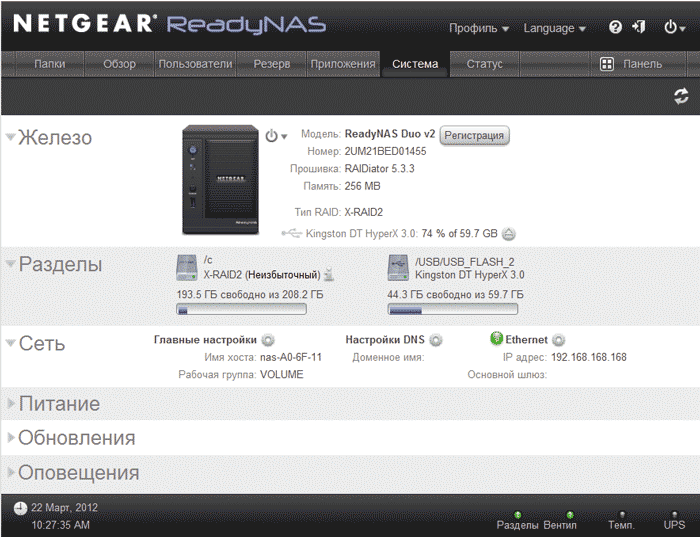The image size is (700, 537).
Task: Click the Разделы status indicator light
Action: (x=517, y=515)
